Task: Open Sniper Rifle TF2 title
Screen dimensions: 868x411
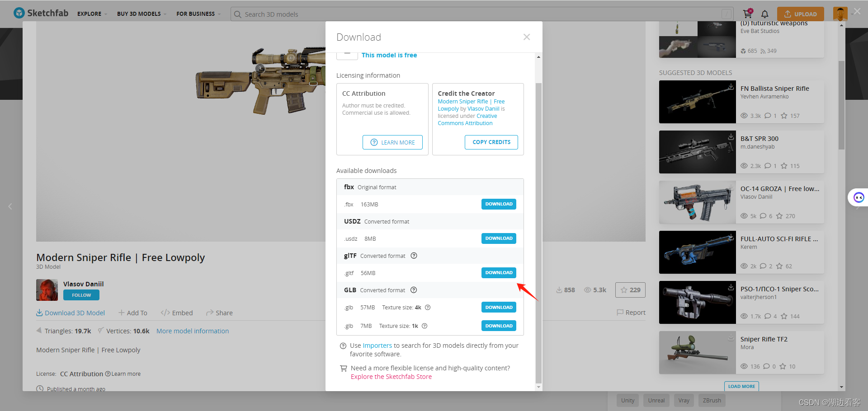Action: [x=764, y=339]
